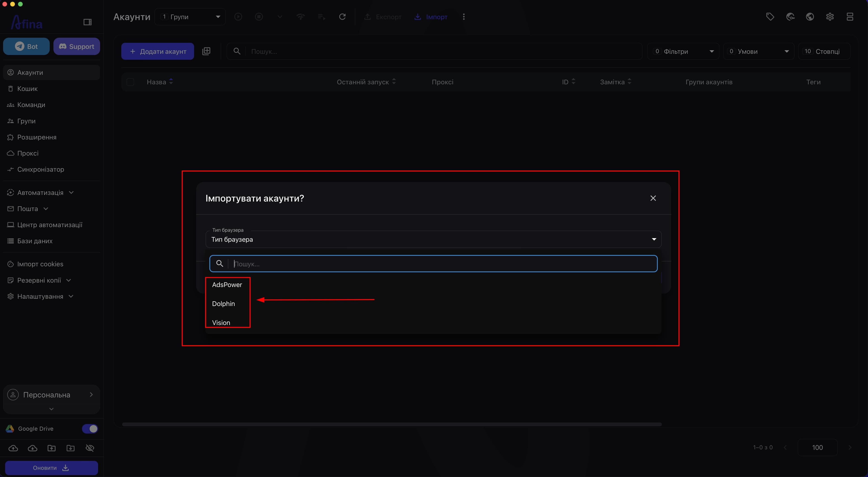Toggle the Google Drive switch
This screenshot has width=868, height=477.
(x=90, y=428)
